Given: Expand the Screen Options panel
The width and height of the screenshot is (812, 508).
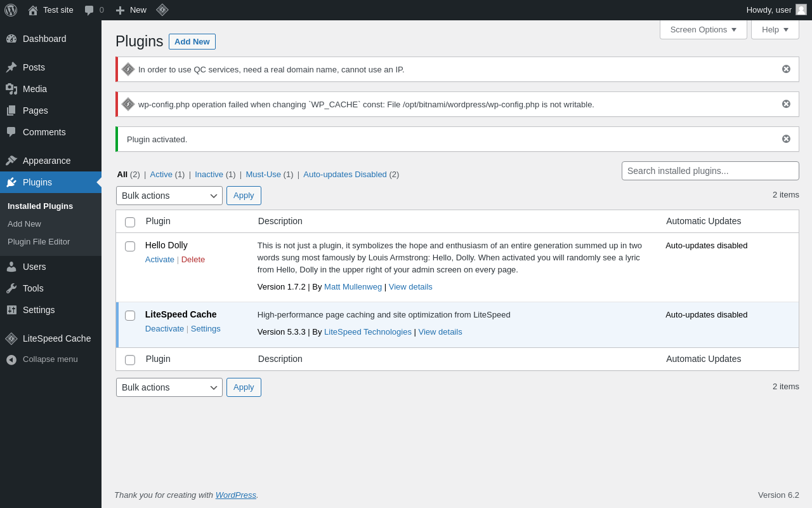Looking at the screenshot, I should pos(703,29).
